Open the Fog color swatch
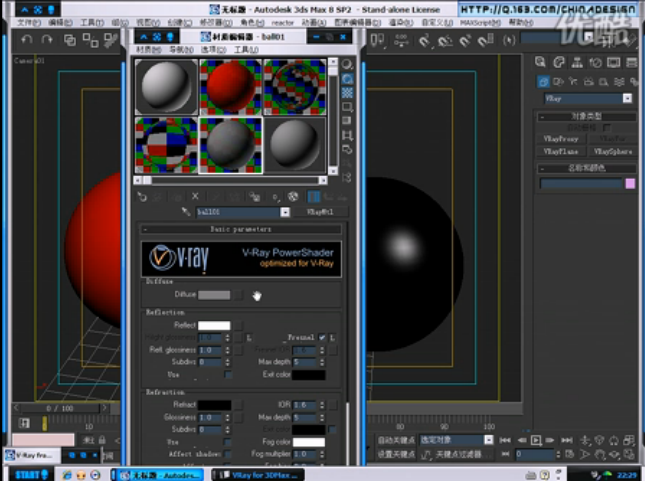This screenshot has height=481, width=645. (x=309, y=442)
